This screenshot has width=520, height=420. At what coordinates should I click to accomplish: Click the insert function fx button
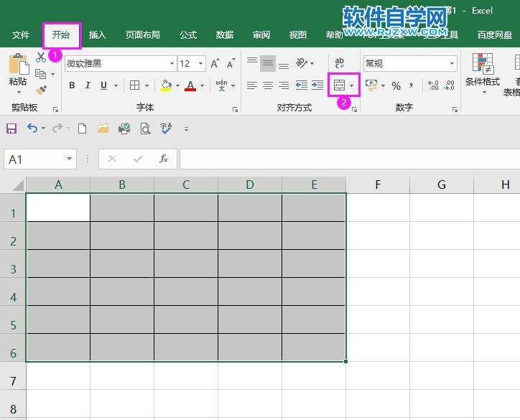[164, 159]
